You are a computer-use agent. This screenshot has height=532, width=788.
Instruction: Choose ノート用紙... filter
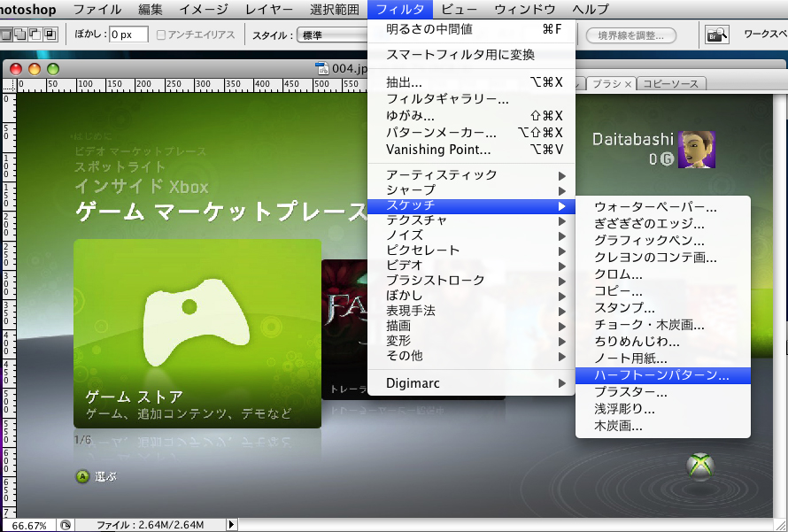[x=663, y=359]
